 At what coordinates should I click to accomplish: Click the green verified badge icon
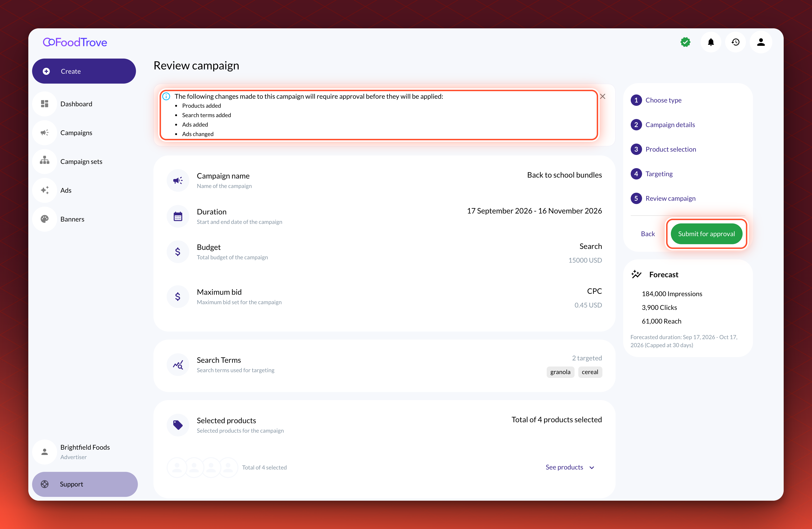pyautogui.click(x=685, y=42)
